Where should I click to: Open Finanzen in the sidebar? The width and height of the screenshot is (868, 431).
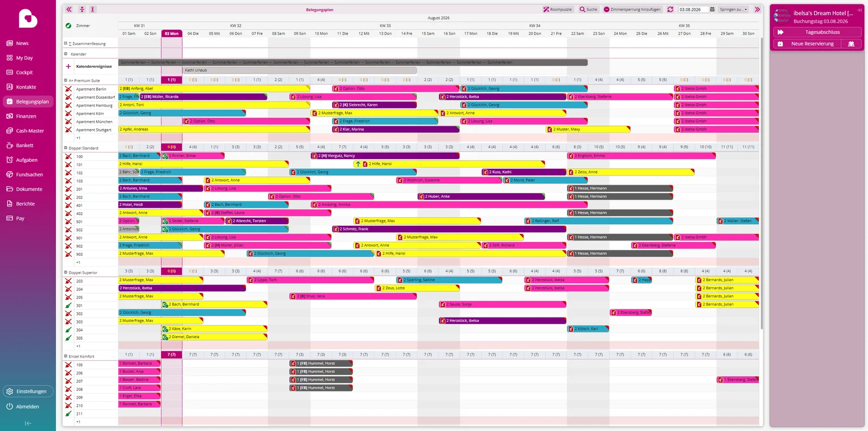[x=26, y=116]
